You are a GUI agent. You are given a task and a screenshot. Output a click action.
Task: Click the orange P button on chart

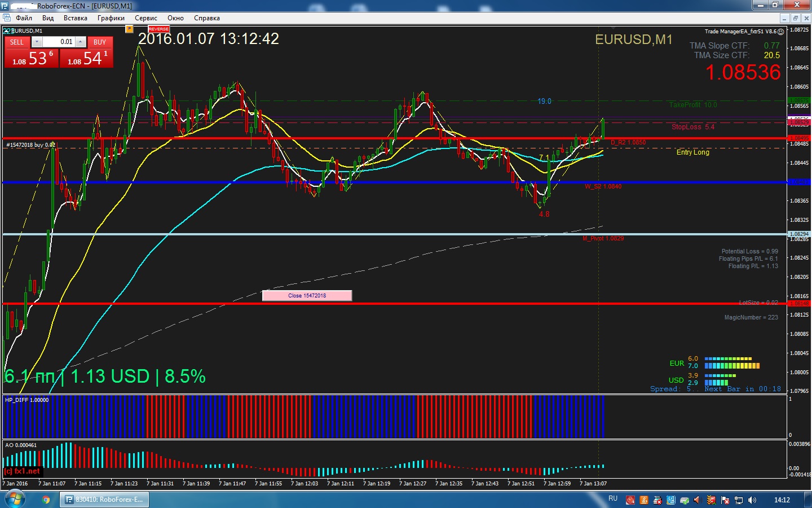click(129, 29)
